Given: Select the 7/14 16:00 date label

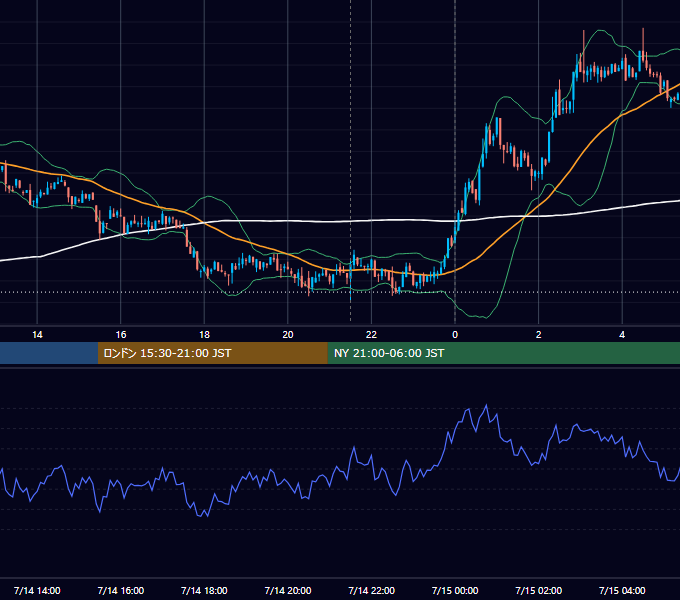Looking at the screenshot, I should coord(121,590).
